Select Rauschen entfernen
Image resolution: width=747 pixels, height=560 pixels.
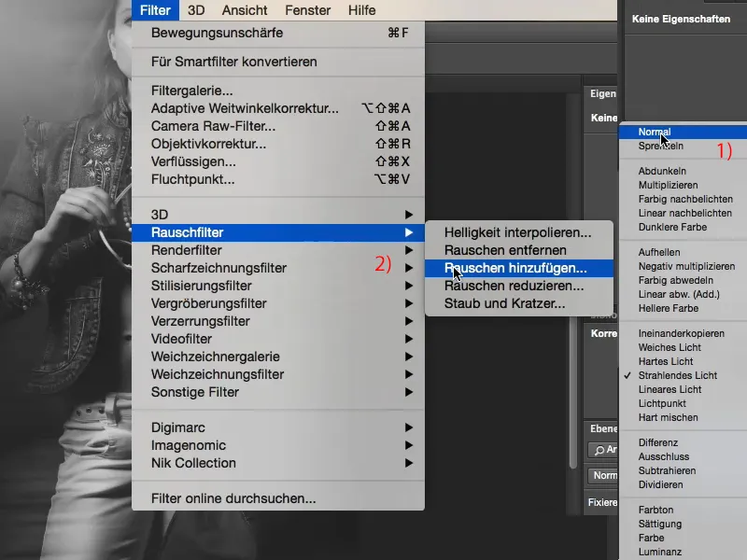(519, 250)
